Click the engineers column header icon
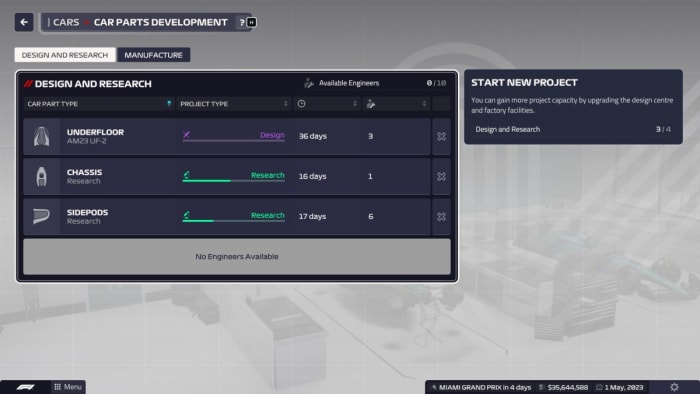700x394 pixels. pyautogui.click(x=371, y=104)
